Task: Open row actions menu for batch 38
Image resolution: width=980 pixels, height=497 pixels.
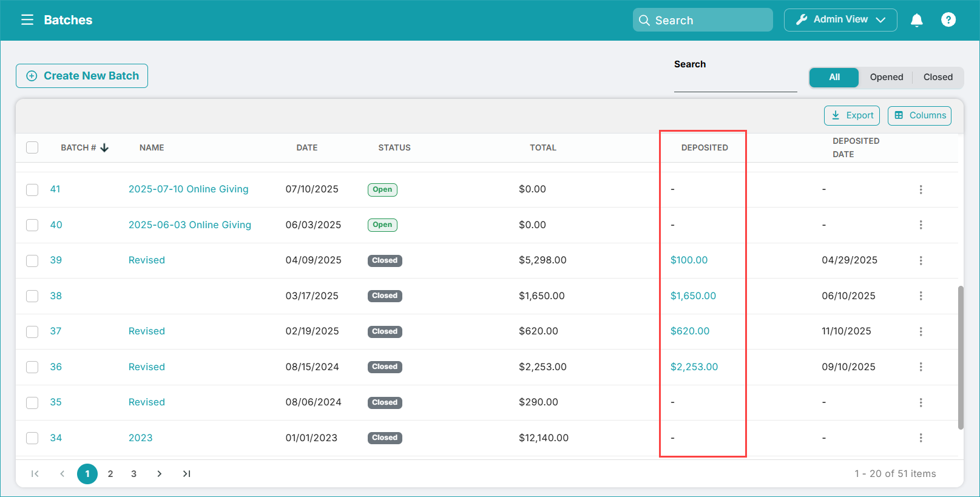Action: pyautogui.click(x=921, y=296)
